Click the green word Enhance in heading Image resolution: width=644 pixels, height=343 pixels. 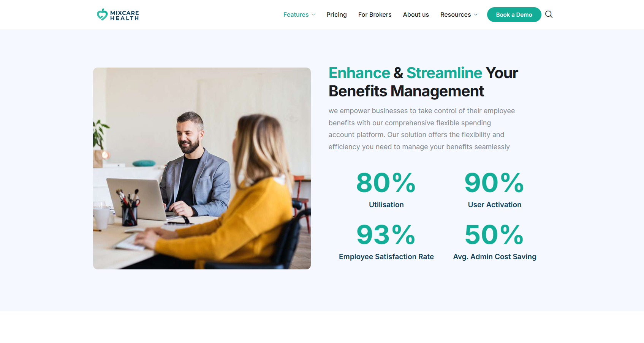[359, 73]
